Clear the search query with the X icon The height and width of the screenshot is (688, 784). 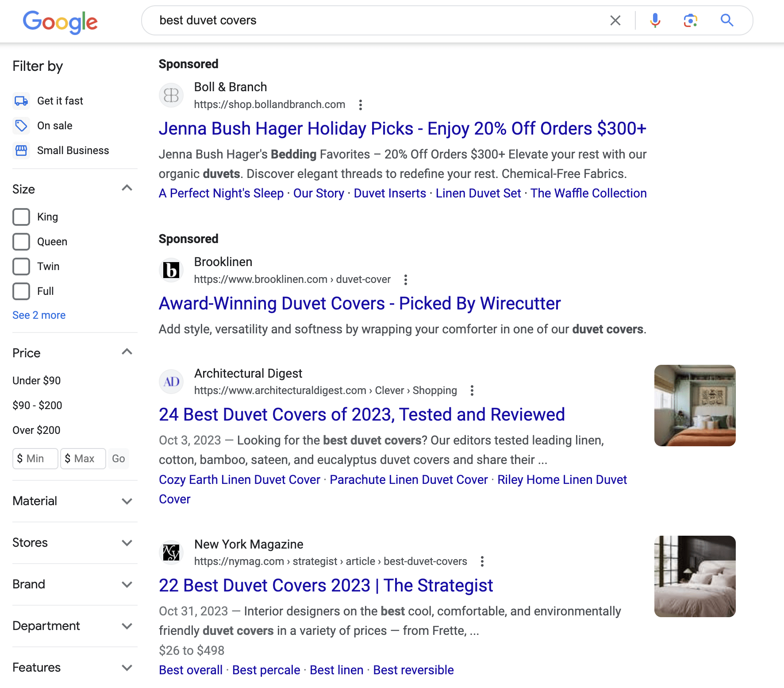(615, 20)
